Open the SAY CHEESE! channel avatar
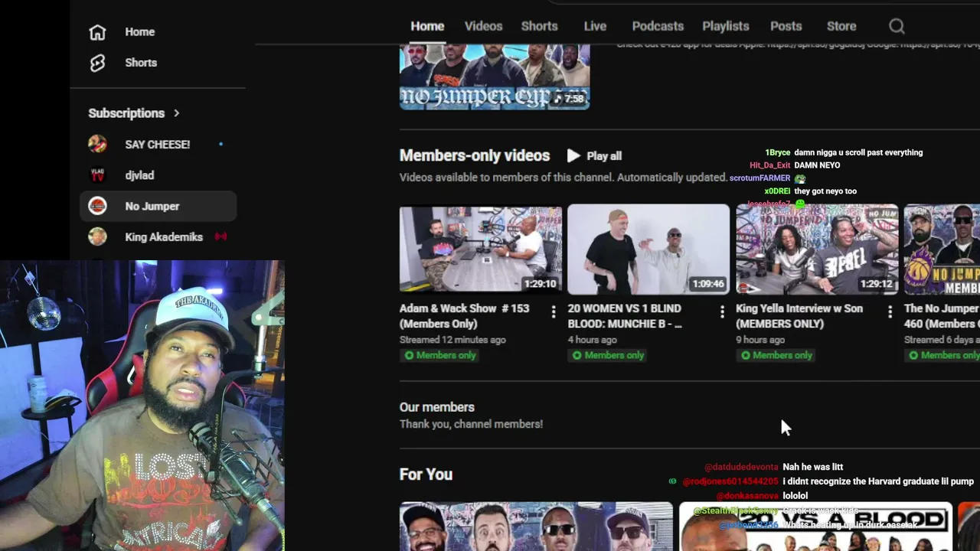Viewport: 980px width, 551px height. point(97,144)
